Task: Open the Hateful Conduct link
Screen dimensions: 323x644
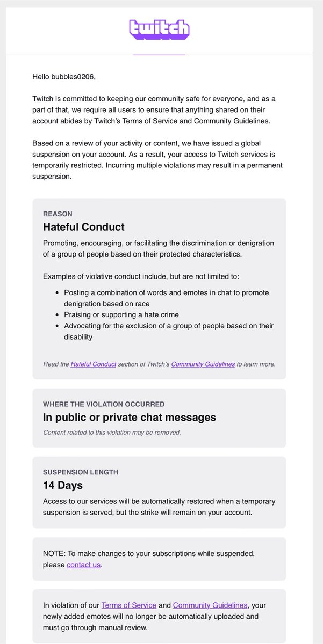Action: coord(93,364)
